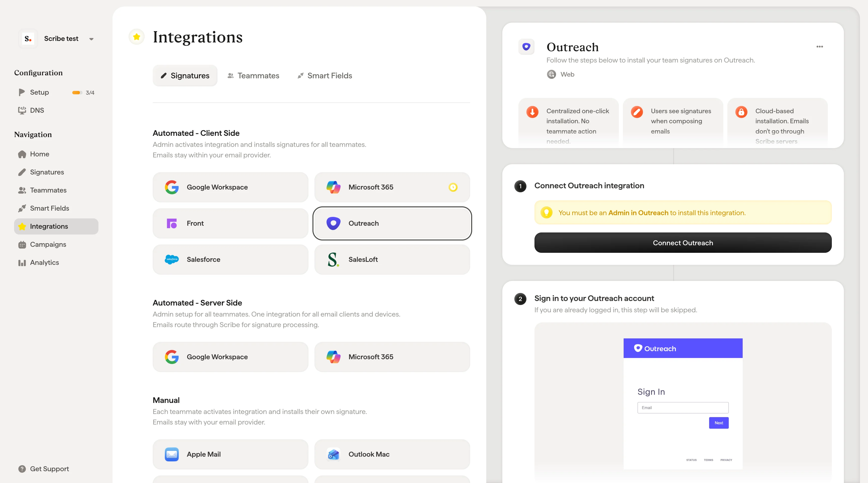Image resolution: width=868 pixels, height=483 pixels.
Task: Click the Outlook Mac logo icon
Action: [333, 454]
